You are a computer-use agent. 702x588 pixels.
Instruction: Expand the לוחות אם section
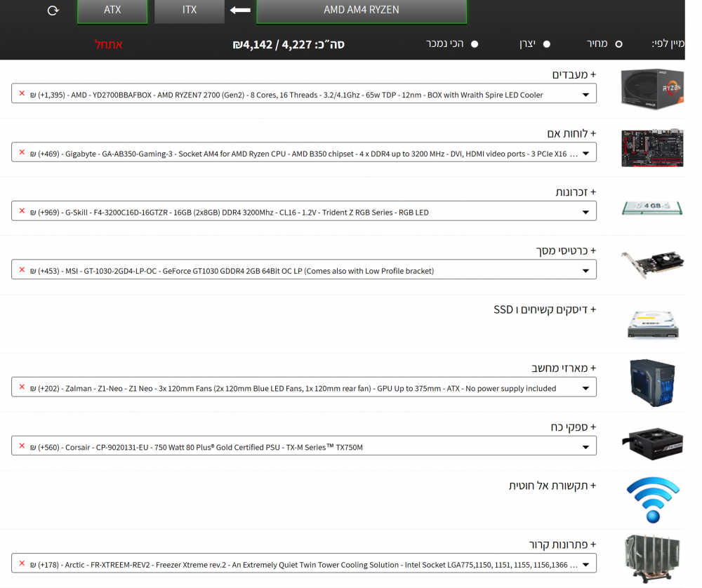click(571, 133)
